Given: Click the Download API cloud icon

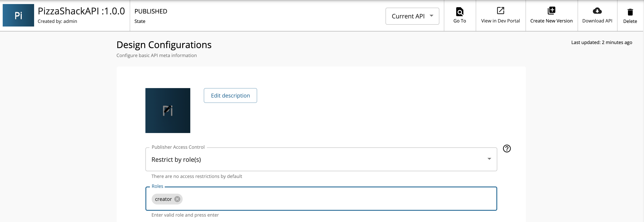Looking at the screenshot, I should [597, 11].
